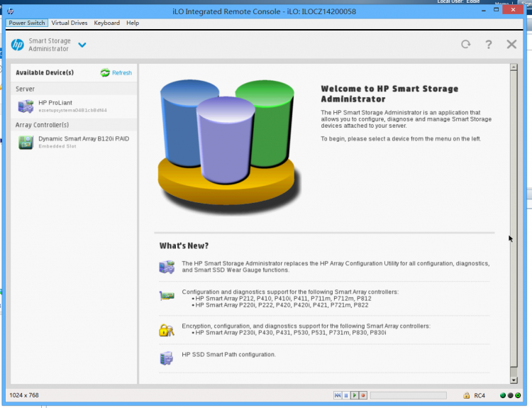Click the padlock encryption status icon
Screen dimensions: 532x408
(467, 395)
